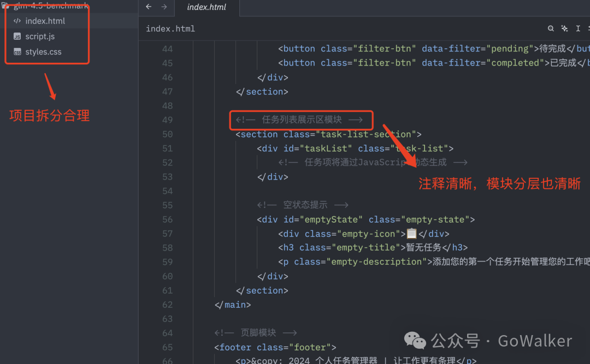
Task: Navigate back with the left arrow
Action: click(x=149, y=7)
